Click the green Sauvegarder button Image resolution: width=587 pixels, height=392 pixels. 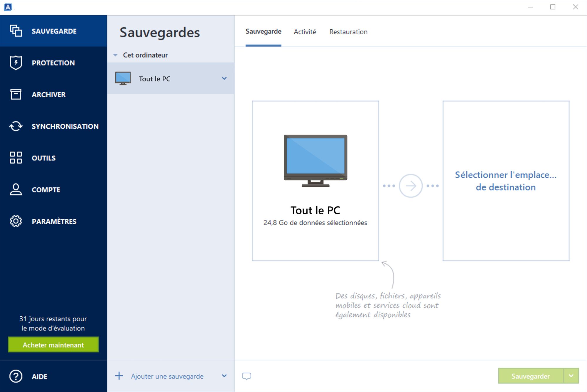click(531, 376)
